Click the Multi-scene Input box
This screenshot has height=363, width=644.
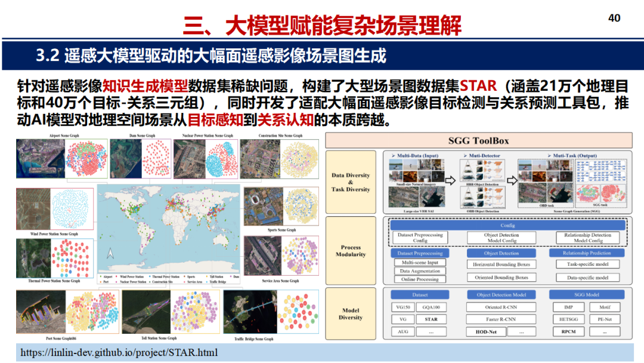click(x=420, y=262)
